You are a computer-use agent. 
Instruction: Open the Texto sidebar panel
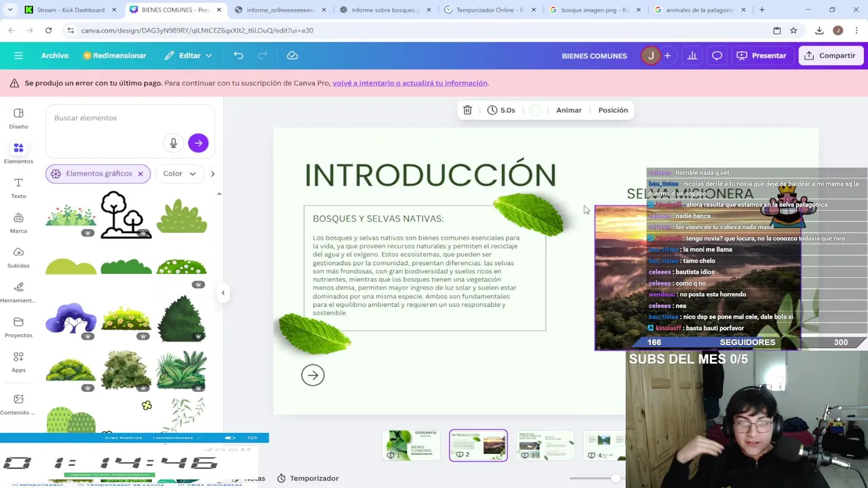click(x=18, y=188)
